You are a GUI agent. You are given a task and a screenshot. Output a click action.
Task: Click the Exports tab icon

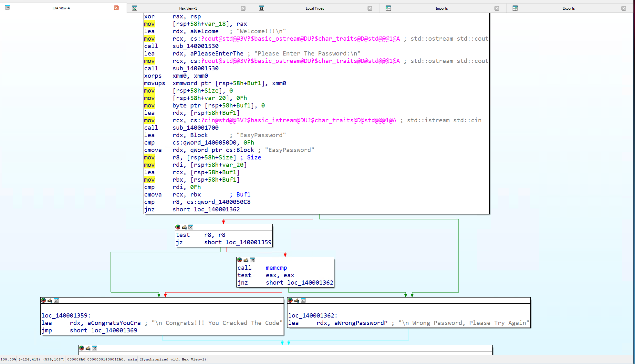(x=515, y=8)
